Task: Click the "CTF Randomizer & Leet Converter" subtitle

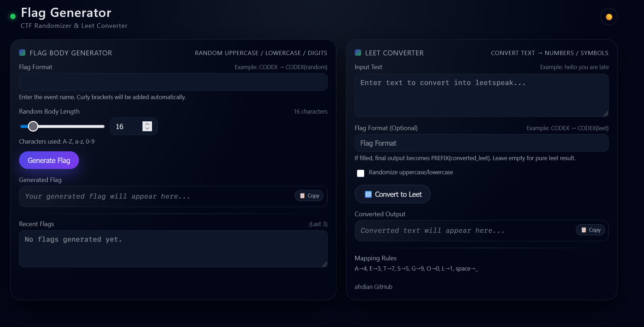Action: (74, 26)
